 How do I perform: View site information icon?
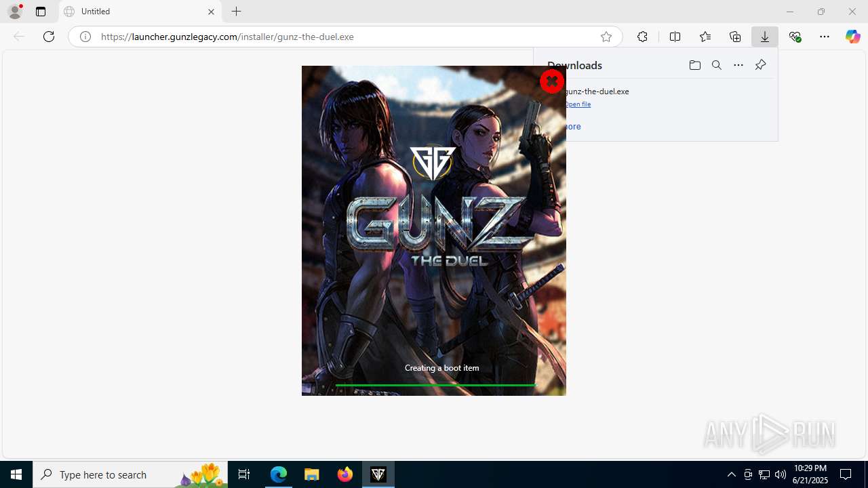(x=85, y=37)
